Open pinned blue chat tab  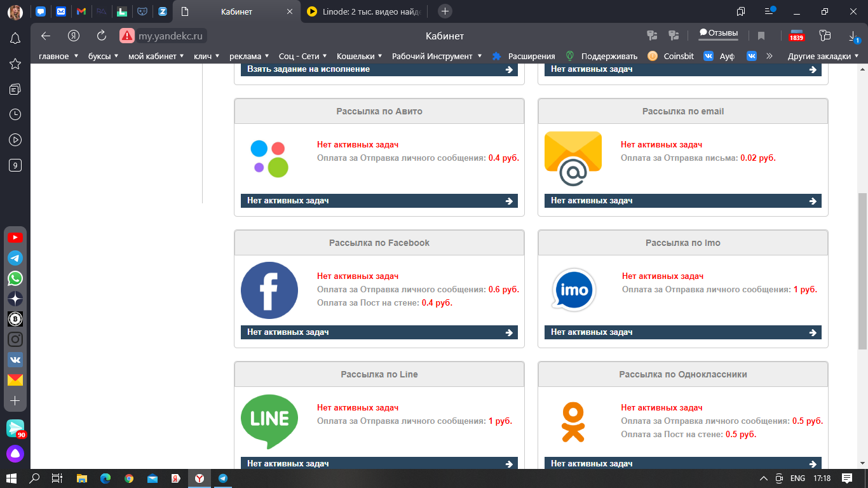point(41,11)
